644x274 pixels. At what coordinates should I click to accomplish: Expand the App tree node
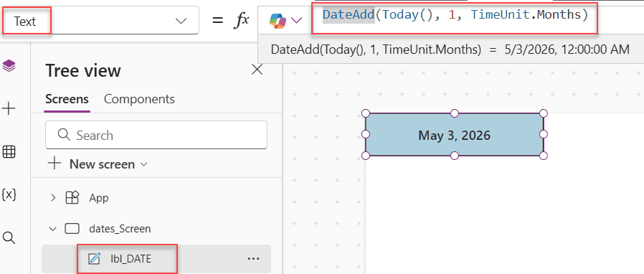click(x=52, y=198)
